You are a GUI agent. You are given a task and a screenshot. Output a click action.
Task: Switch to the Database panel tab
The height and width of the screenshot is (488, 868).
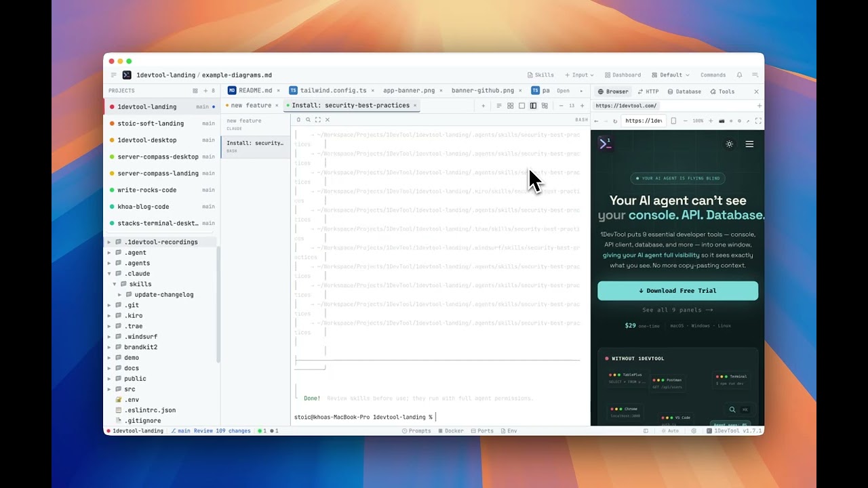click(x=684, y=91)
